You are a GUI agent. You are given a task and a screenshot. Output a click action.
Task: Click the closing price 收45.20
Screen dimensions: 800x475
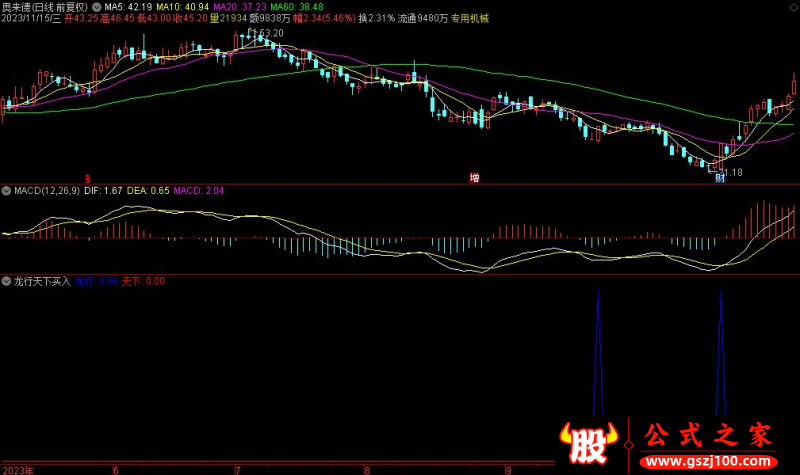191,18
